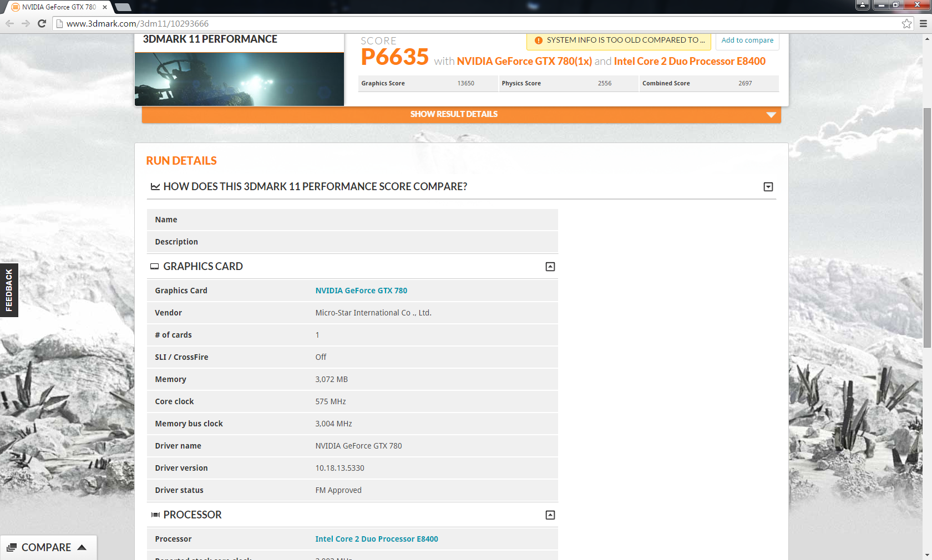Click the Driver version value 10.18.13.5330

coord(340,468)
